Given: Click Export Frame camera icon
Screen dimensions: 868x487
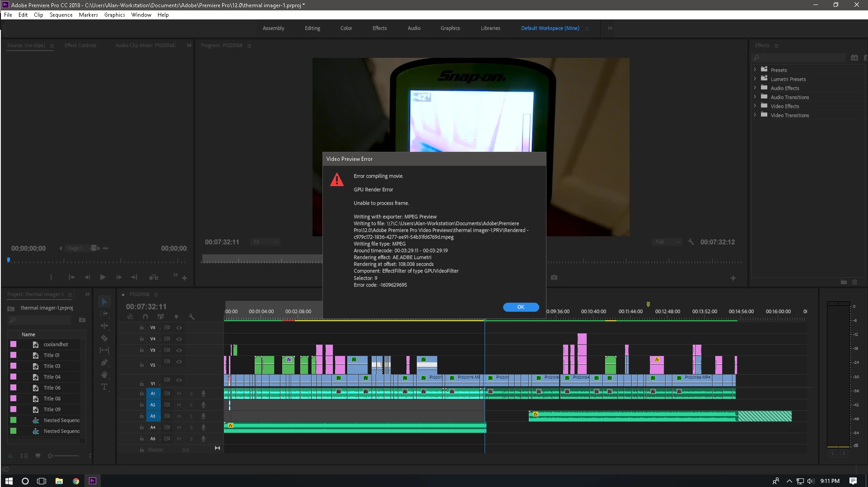Looking at the screenshot, I should tap(554, 277).
